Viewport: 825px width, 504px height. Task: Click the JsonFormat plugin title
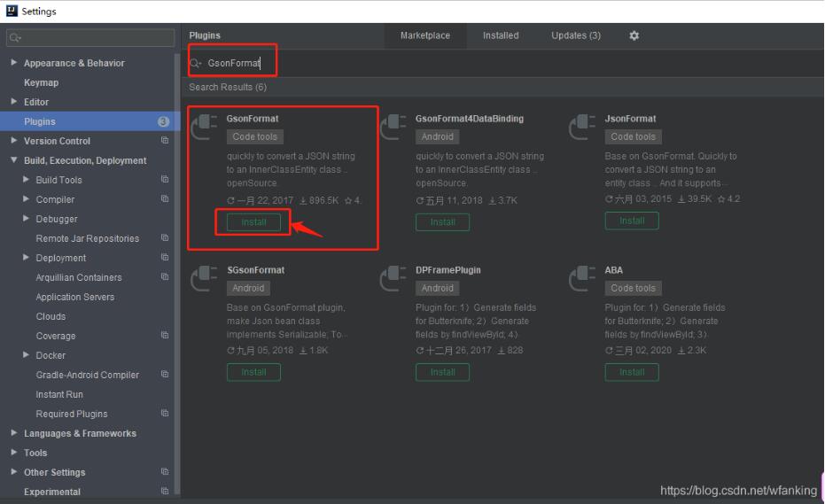click(630, 119)
